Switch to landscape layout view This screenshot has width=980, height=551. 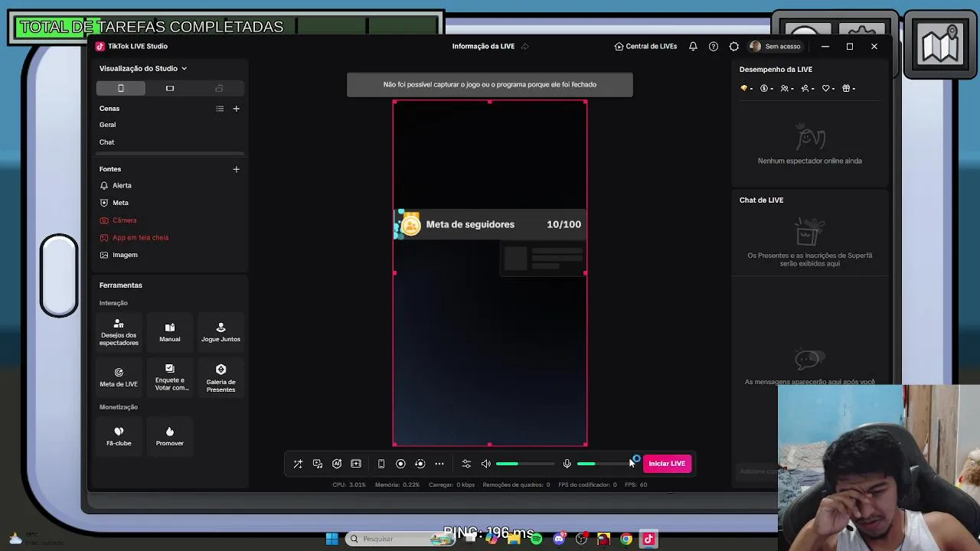point(170,88)
